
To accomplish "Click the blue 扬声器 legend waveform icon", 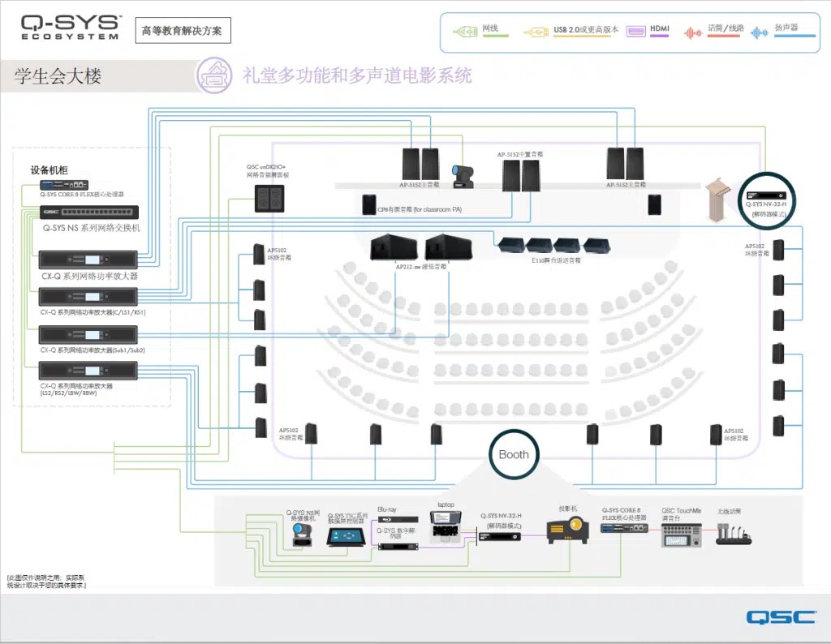I will pos(760,32).
